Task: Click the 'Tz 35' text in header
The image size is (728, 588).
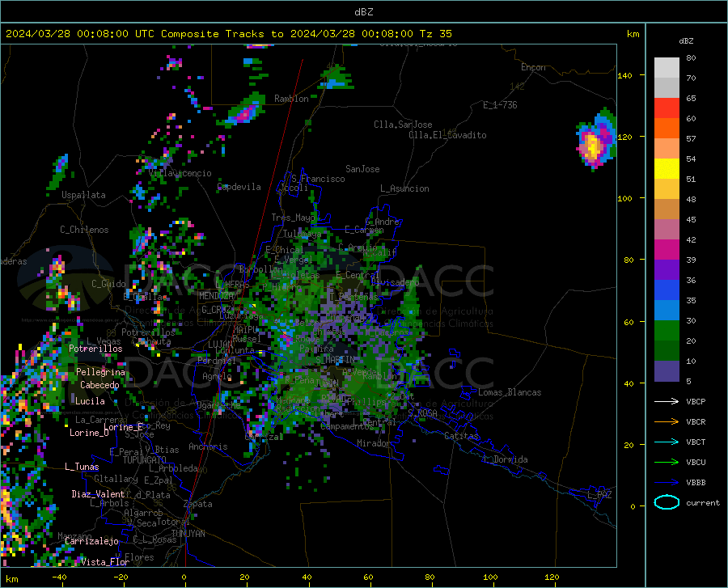Action: 435,34
